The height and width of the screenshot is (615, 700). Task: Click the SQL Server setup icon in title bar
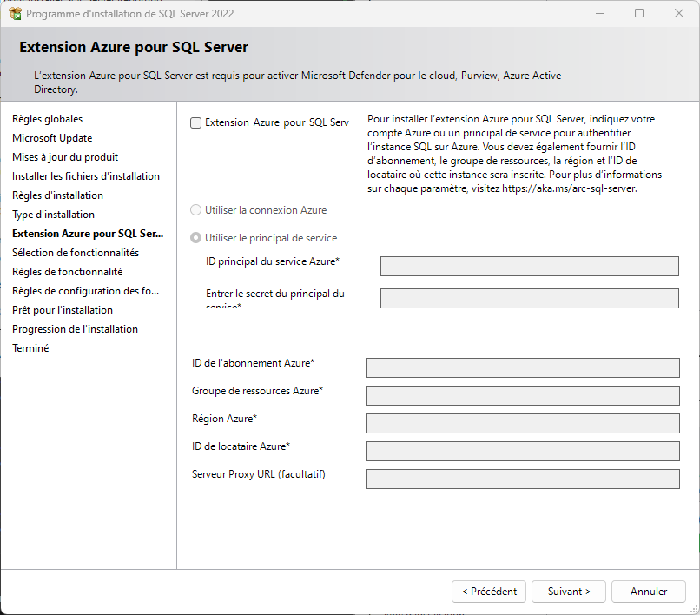pos(15,13)
